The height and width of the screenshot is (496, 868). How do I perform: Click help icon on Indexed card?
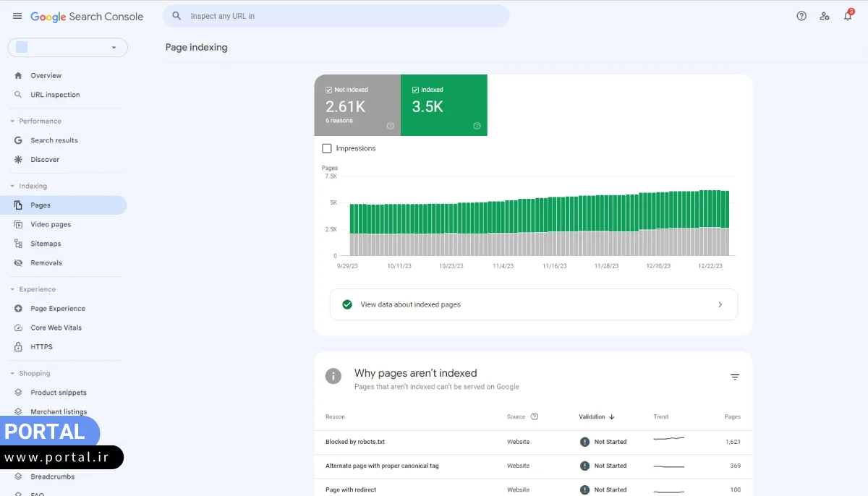477,126
